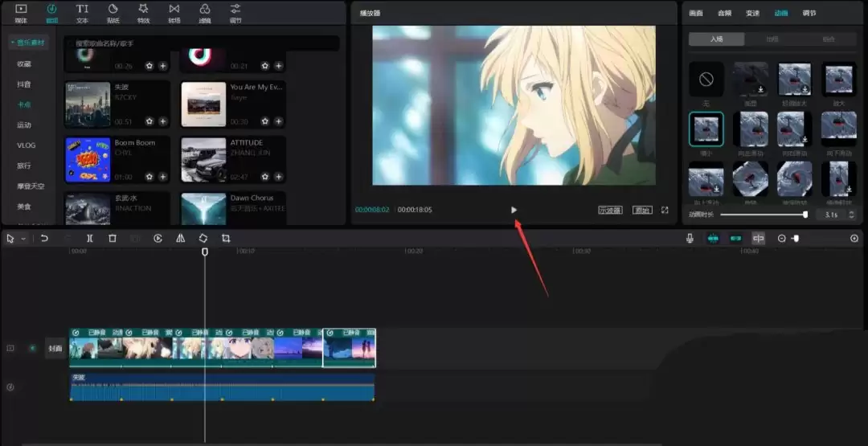Image resolution: width=868 pixels, height=446 pixels.
Task: Switch to the 文本 text tab
Action: coord(82,13)
